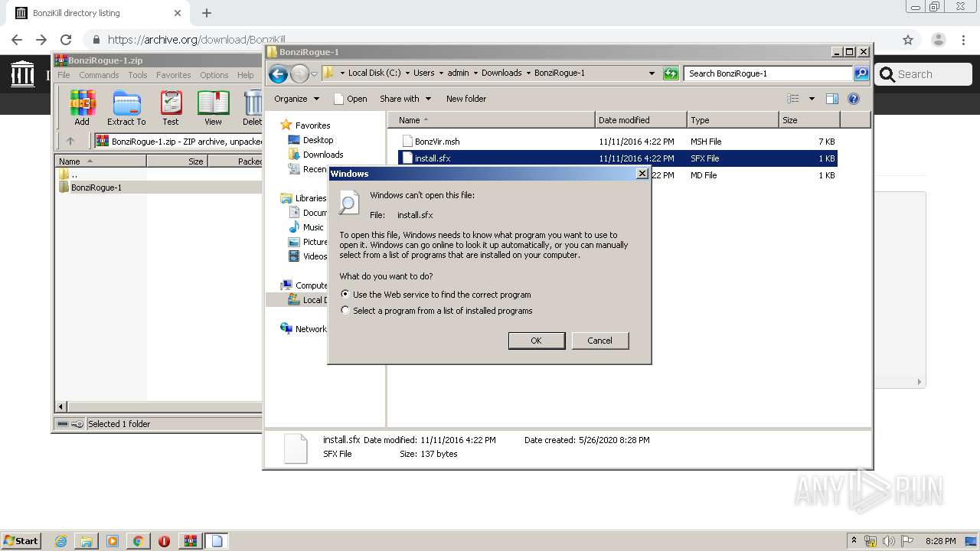Open Commands menu in WinRAR
The width and height of the screenshot is (980, 551).
99,75
